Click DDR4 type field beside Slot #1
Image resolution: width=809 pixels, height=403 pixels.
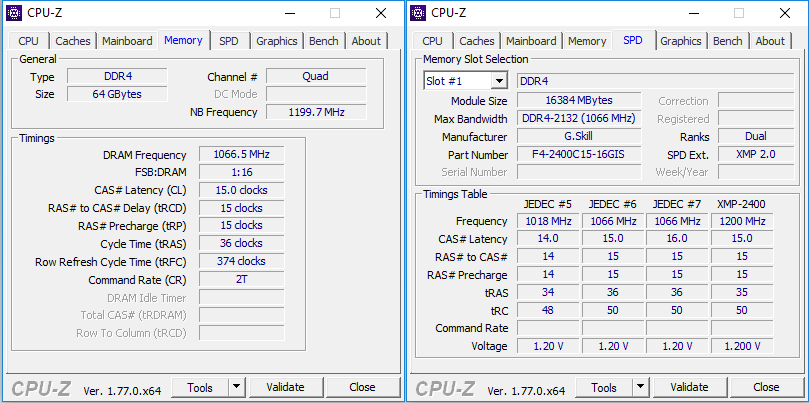(655, 82)
